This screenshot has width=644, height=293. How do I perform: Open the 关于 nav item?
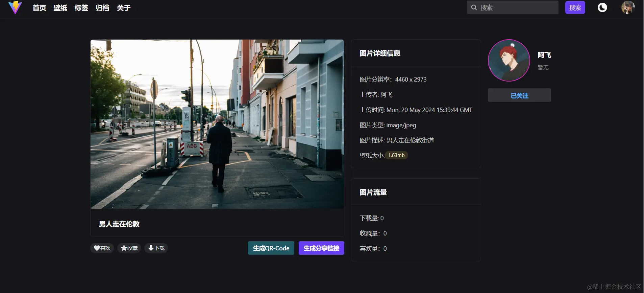tap(124, 8)
